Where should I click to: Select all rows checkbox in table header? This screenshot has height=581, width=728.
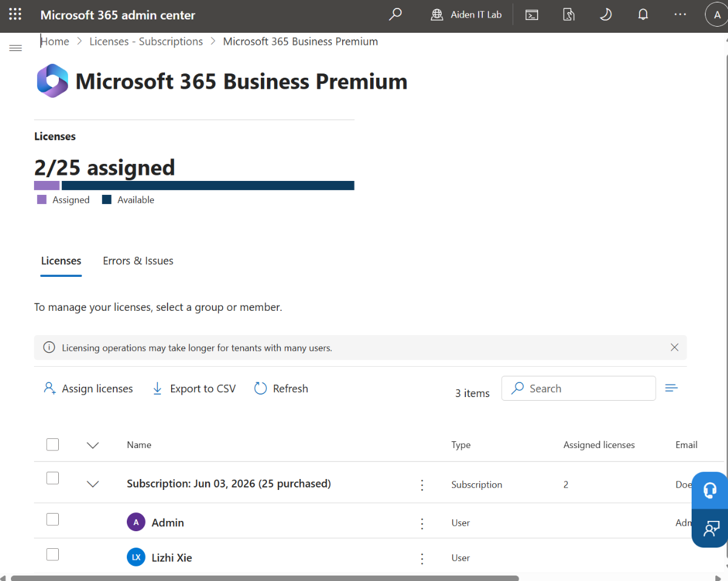click(53, 444)
